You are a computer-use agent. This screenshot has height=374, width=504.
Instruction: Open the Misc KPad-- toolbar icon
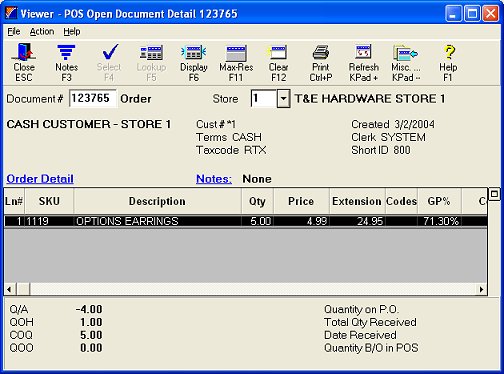(406, 63)
